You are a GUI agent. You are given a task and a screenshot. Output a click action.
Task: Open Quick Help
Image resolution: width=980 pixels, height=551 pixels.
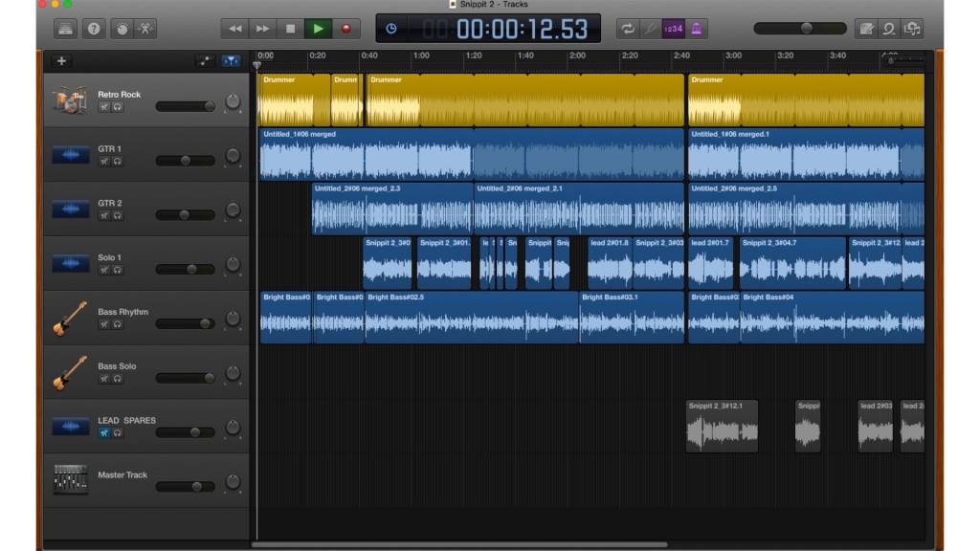[94, 29]
